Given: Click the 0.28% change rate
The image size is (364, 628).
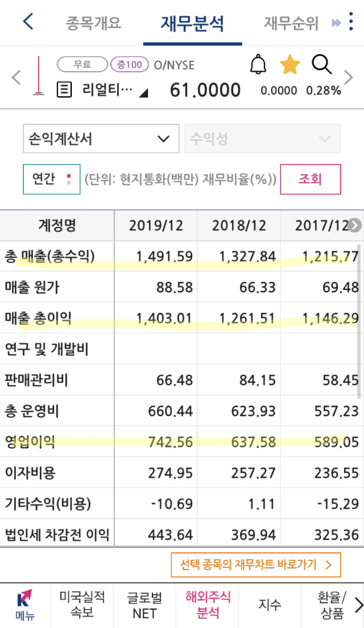Looking at the screenshot, I should coord(323,91).
